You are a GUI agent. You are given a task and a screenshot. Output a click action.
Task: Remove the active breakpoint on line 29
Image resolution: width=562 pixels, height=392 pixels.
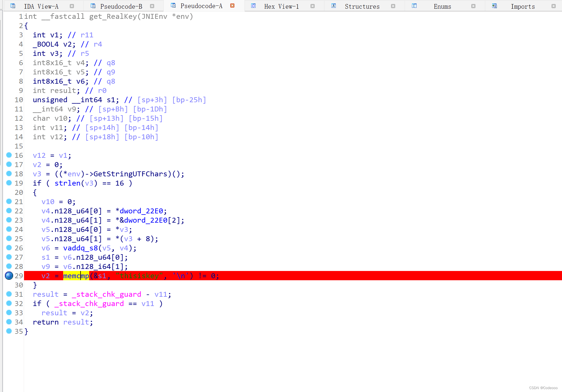pos(9,276)
